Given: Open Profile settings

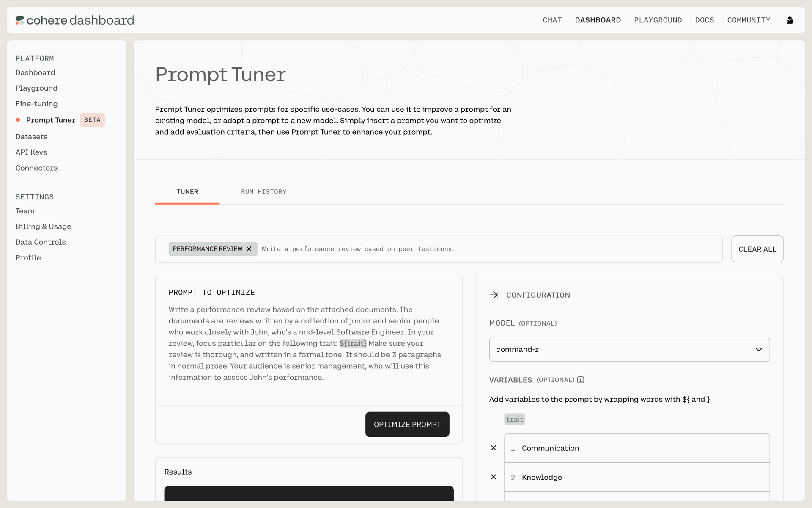Looking at the screenshot, I should 28,258.
